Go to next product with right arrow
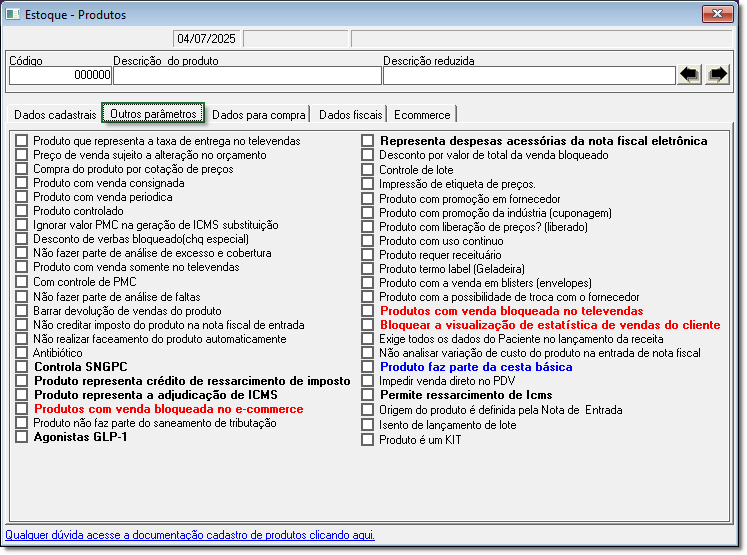The image size is (747, 555). tap(717, 75)
